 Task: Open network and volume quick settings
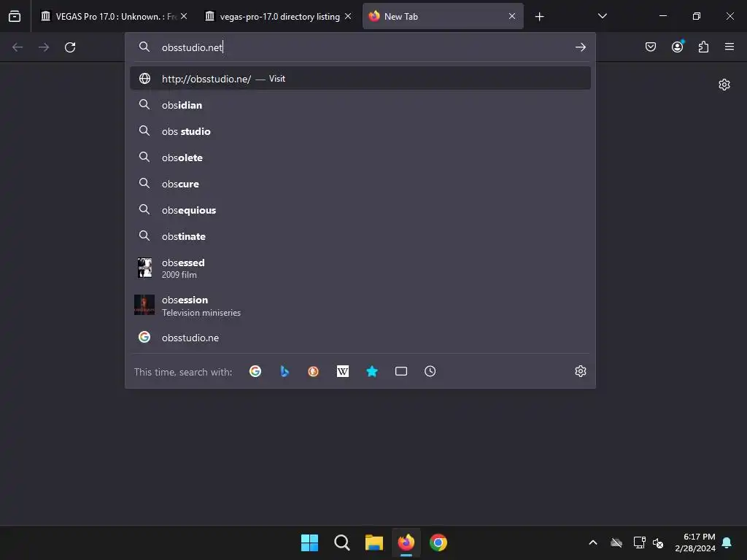coord(649,542)
